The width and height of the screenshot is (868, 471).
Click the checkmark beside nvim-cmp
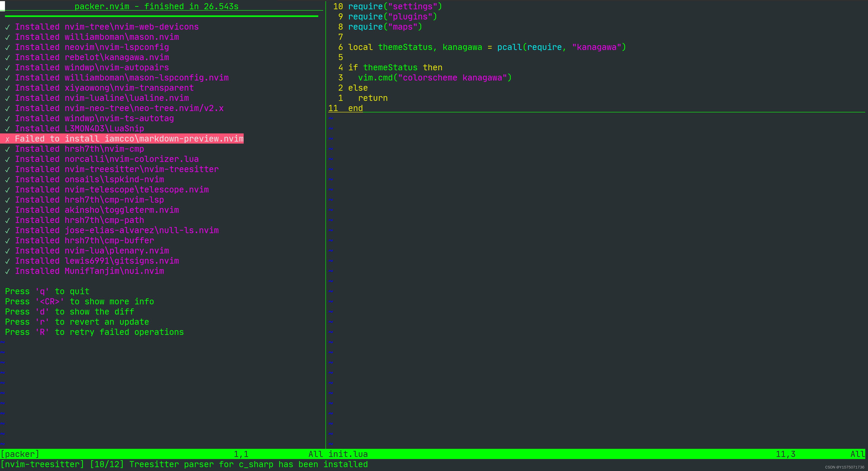[x=7, y=149]
